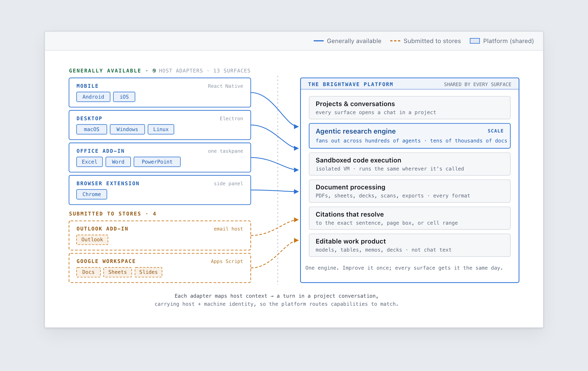
Task: Click the 'SUBMITTED TO STORES · 4' heading
Action: (113, 214)
